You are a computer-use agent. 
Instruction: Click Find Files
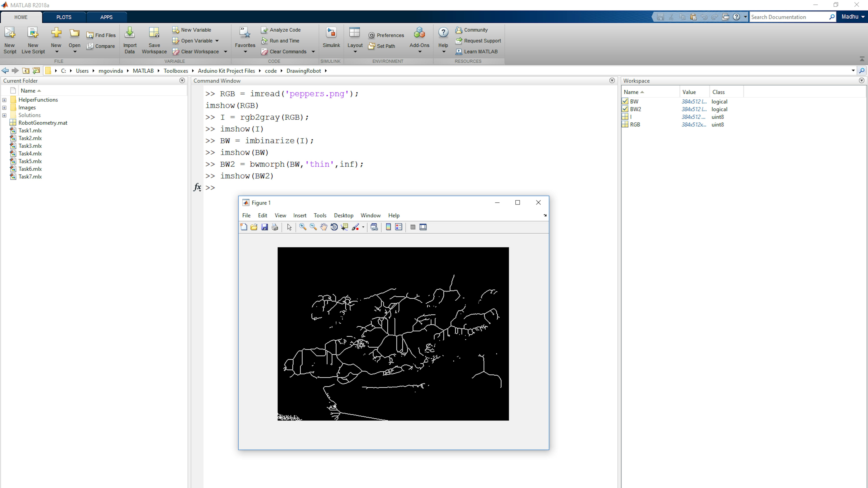tap(101, 35)
